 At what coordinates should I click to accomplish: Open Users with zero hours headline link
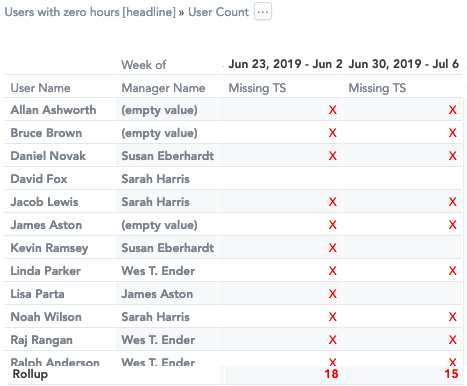point(90,12)
